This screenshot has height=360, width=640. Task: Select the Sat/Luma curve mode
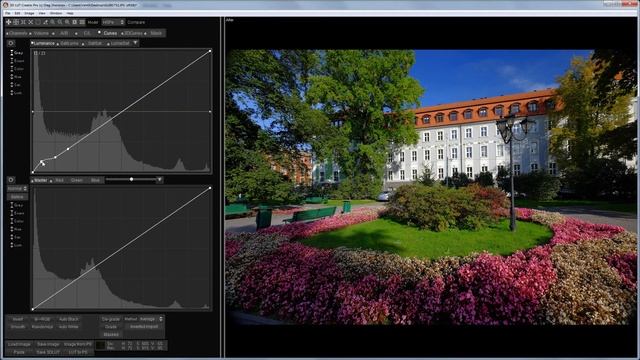pyautogui.click(x=69, y=43)
